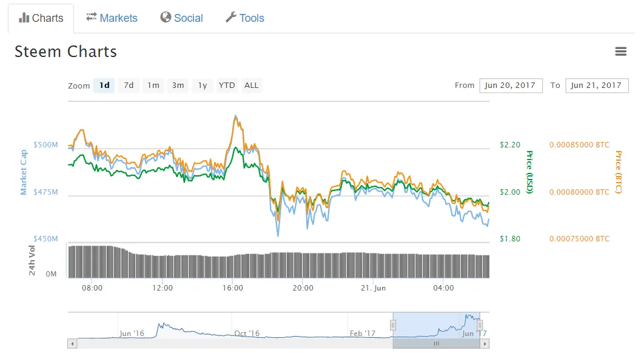
Task: Edit the To date field Jun 21, 2017
Action: pos(597,86)
